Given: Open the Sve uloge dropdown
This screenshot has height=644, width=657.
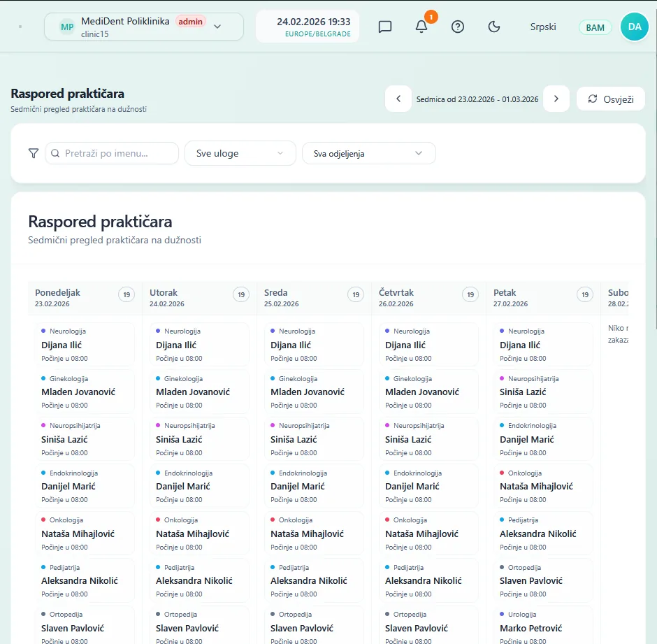Looking at the screenshot, I should click(240, 153).
